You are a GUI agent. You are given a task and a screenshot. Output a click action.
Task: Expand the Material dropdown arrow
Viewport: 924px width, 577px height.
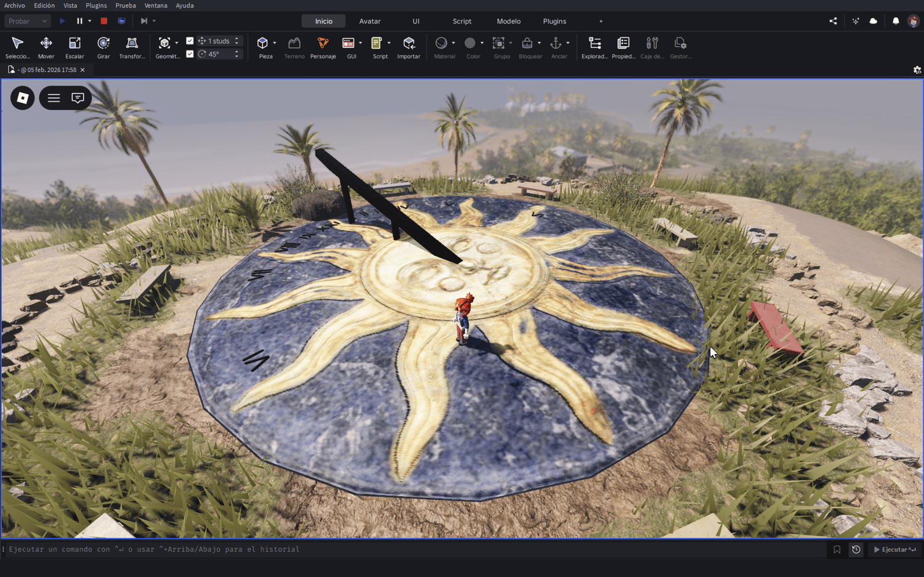(x=453, y=43)
